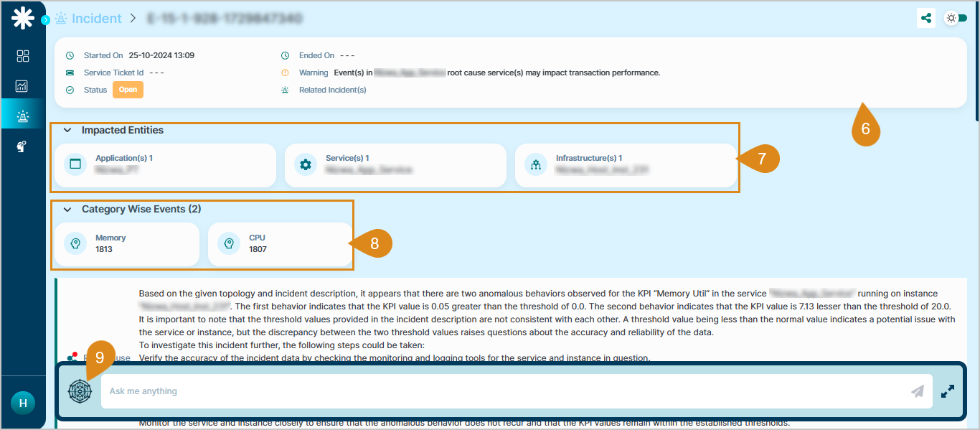This screenshot has height=430, width=980.
Task: Select the Memory 1813 events card
Action: (127, 244)
